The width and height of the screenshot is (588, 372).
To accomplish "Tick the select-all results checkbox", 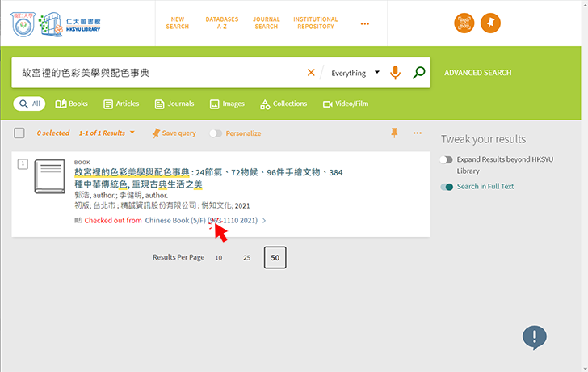I will pyautogui.click(x=19, y=133).
